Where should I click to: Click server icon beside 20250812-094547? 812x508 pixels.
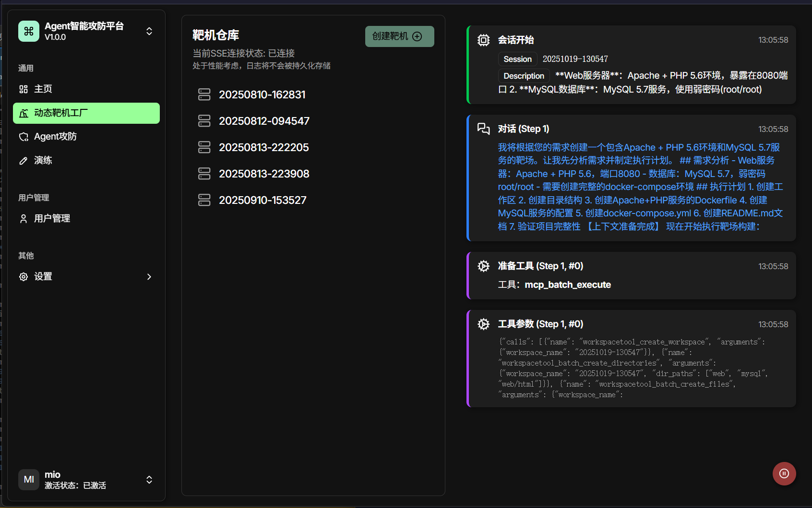pyautogui.click(x=204, y=121)
